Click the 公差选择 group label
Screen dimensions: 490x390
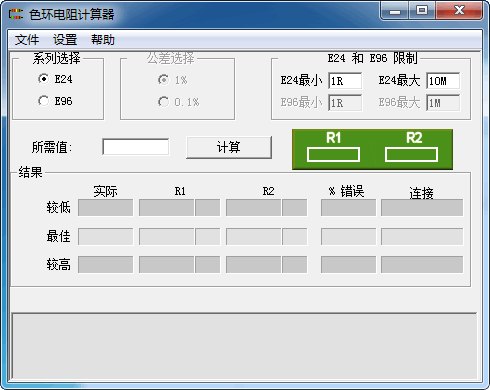(x=171, y=58)
